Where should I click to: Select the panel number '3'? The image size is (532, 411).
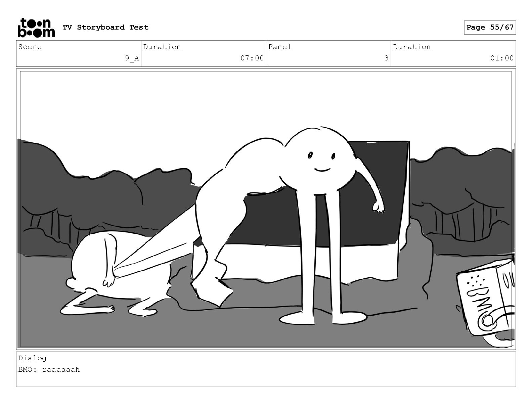coord(386,58)
